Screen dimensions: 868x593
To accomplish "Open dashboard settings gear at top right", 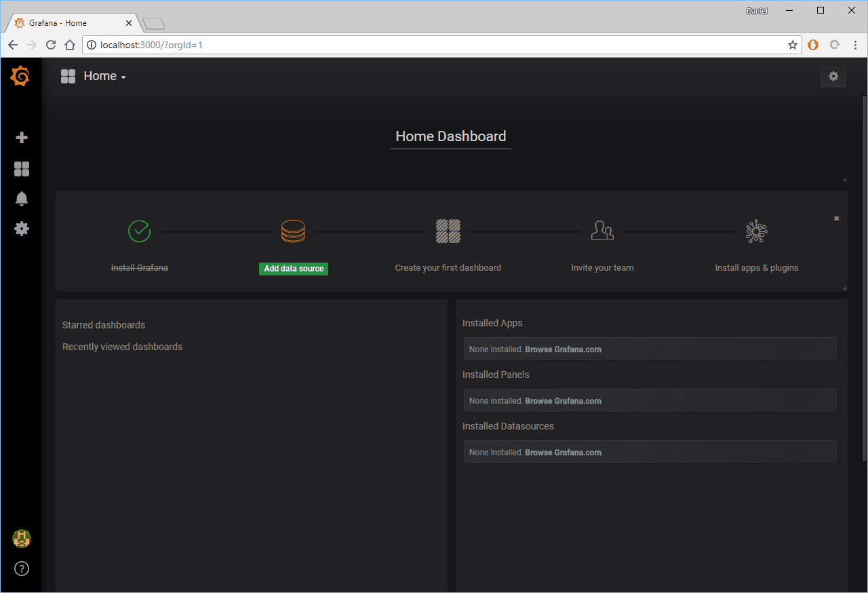I will 833,77.
